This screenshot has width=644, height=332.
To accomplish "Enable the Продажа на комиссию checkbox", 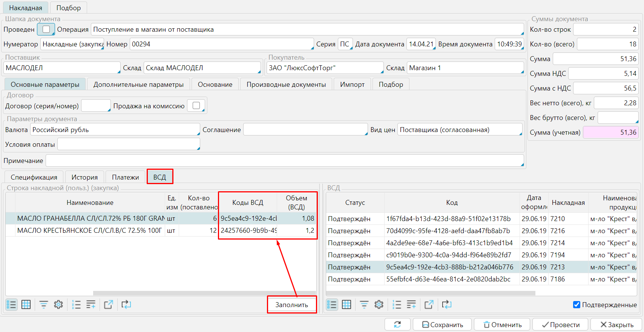I will (x=196, y=106).
